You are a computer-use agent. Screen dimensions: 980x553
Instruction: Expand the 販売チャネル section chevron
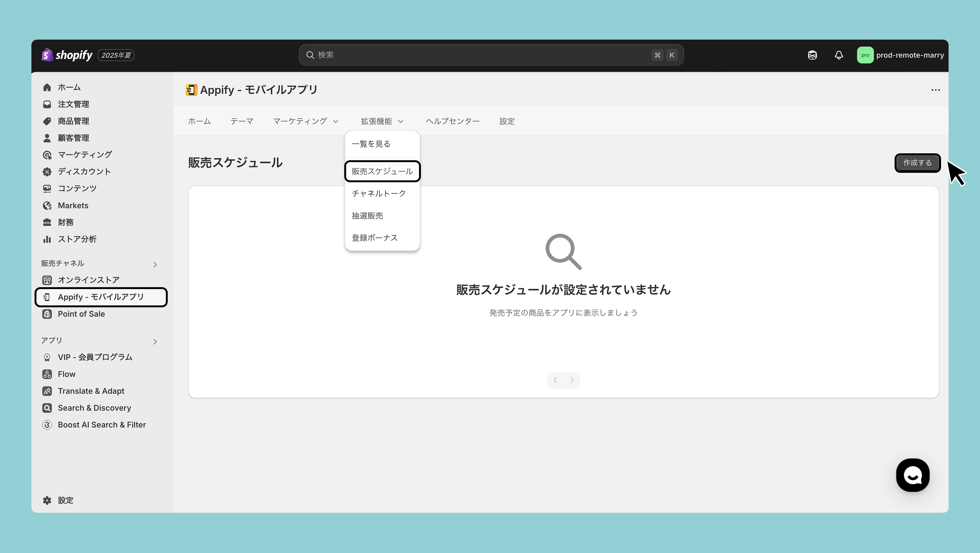tap(155, 265)
